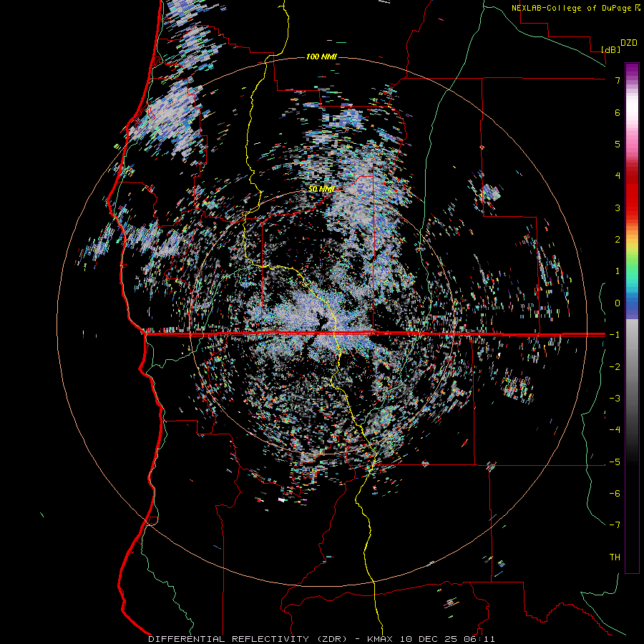Click the 100 NMI range ring label
The width and height of the screenshot is (644, 644).
point(321,57)
